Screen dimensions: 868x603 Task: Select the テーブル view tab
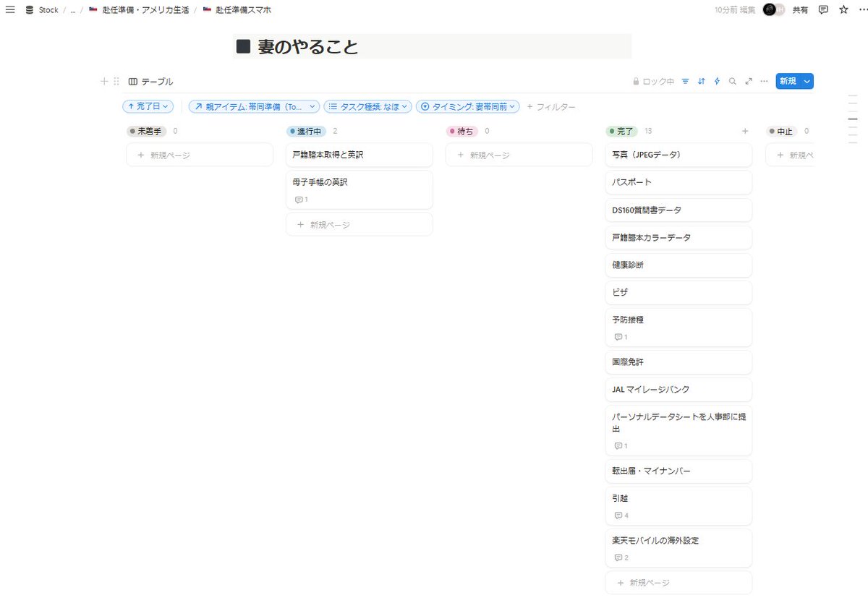[x=150, y=82]
